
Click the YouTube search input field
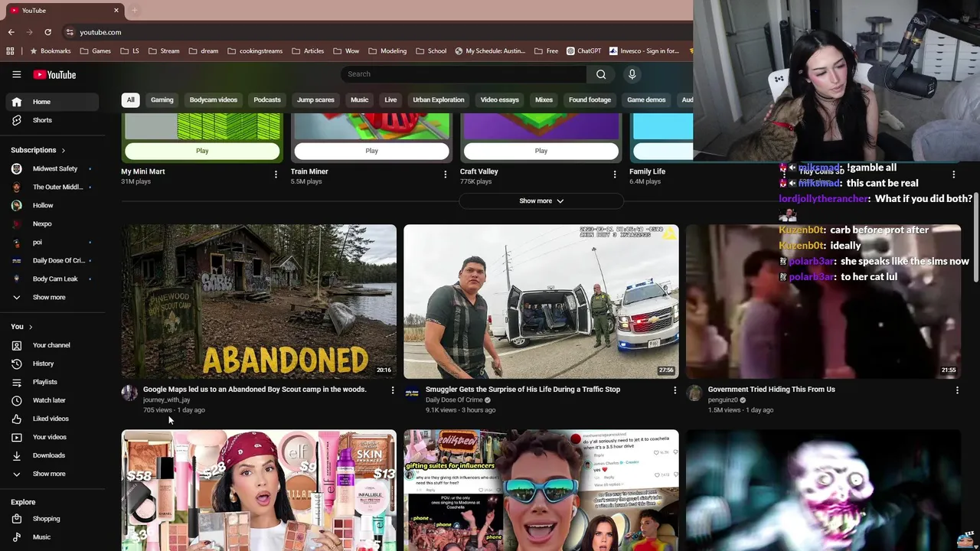pyautogui.click(x=463, y=74)
